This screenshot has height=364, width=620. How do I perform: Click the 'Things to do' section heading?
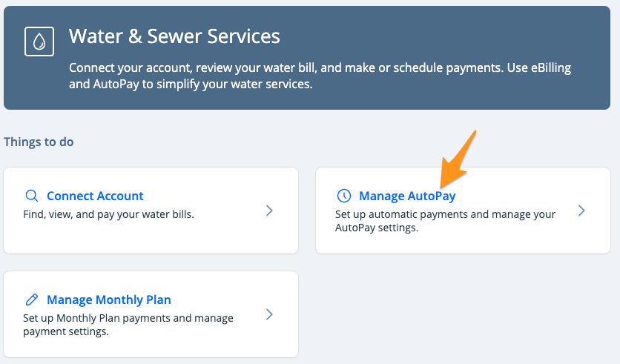point(39,142)
